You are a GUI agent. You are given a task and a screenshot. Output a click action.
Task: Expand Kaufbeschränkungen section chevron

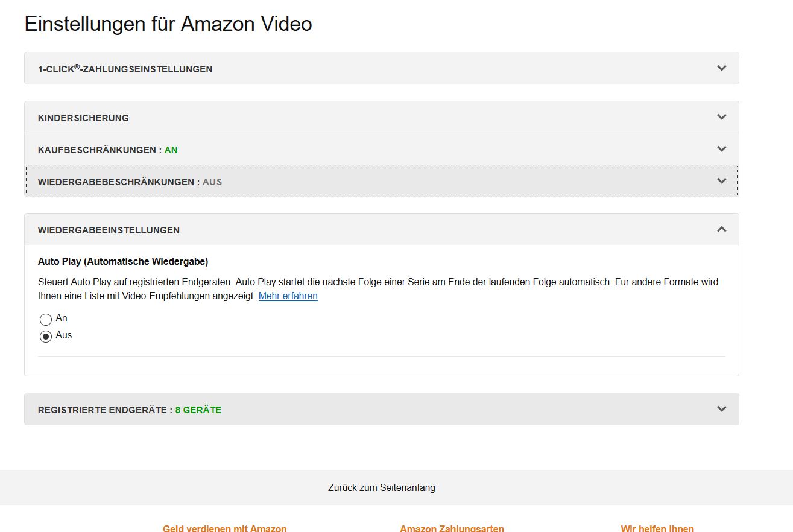(721, 149)
